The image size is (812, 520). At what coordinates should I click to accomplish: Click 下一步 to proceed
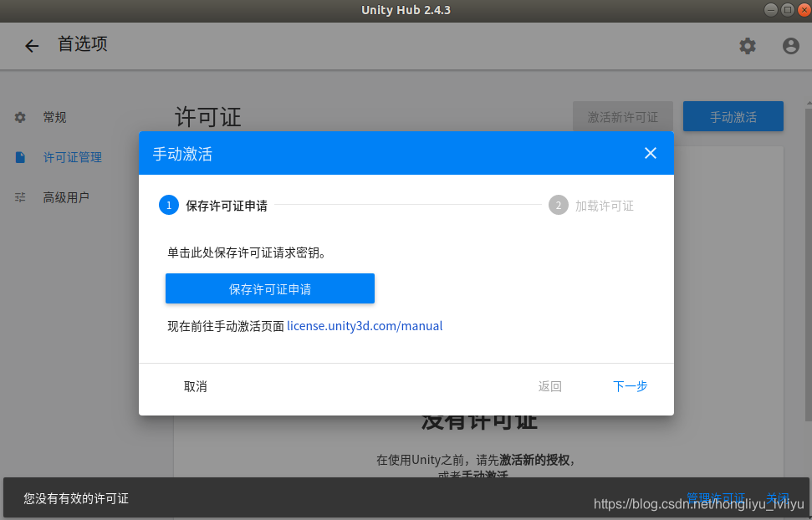(x=631, y=386)
